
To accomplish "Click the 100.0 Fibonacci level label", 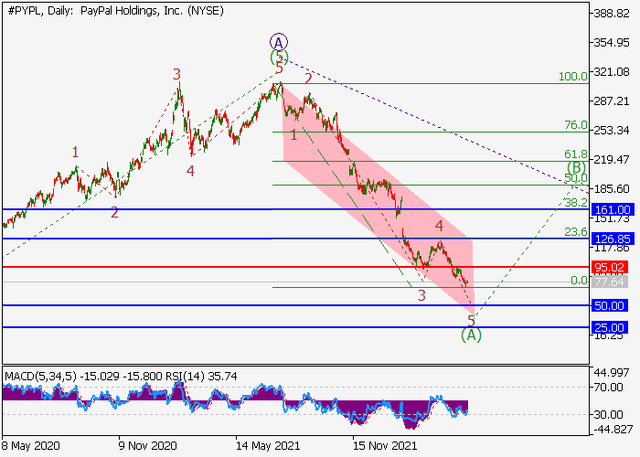I will click(x=571, y=76).
